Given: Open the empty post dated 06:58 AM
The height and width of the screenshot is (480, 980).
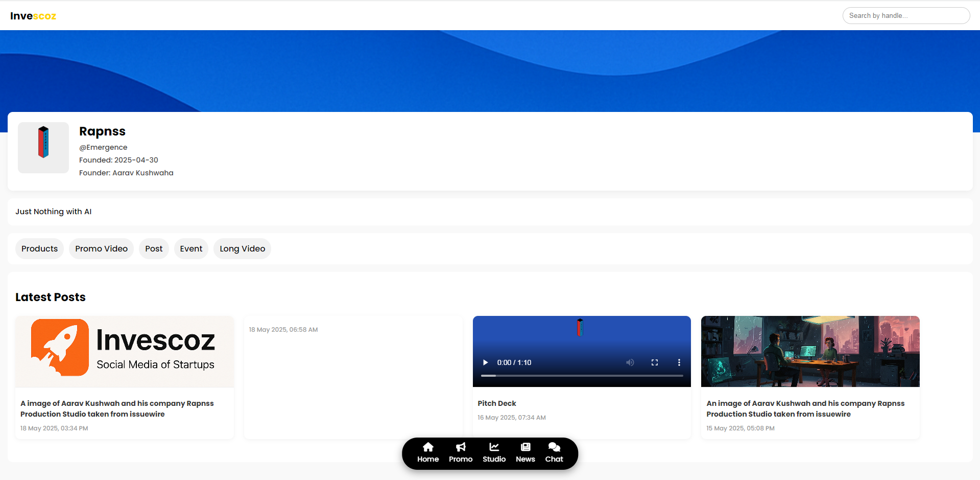Looking at the screenshot, I should [x=353, y=377].
